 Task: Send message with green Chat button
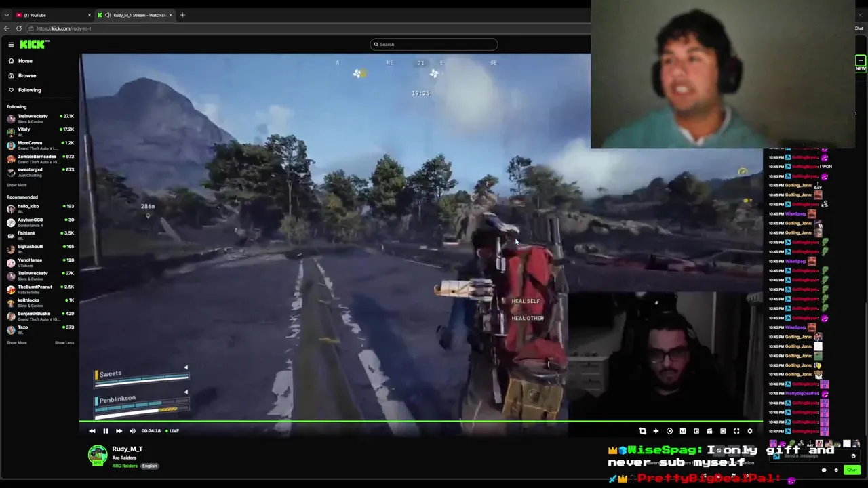click(852, 470)
